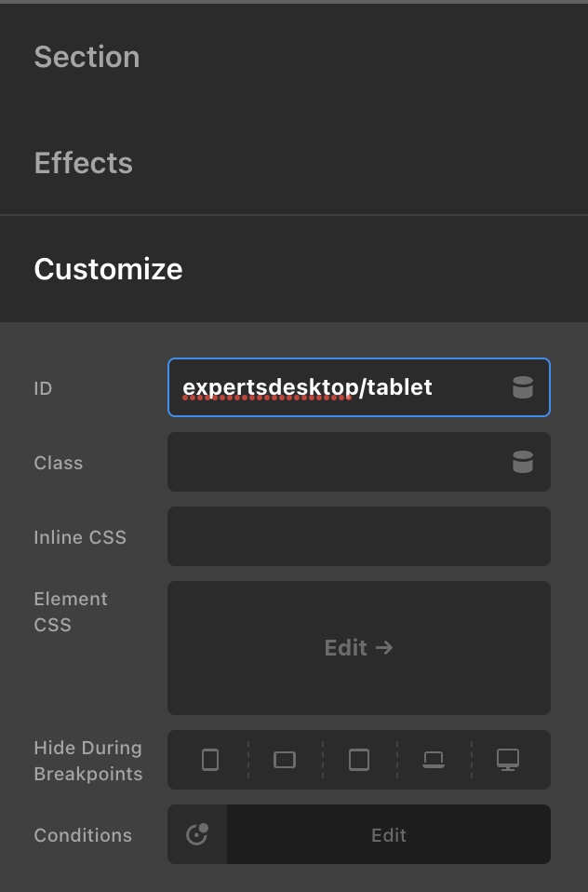This screenshot has width=588, height=892.
Task: Open the dynamic content picker for Class
Action: click(x=523, y=462)
